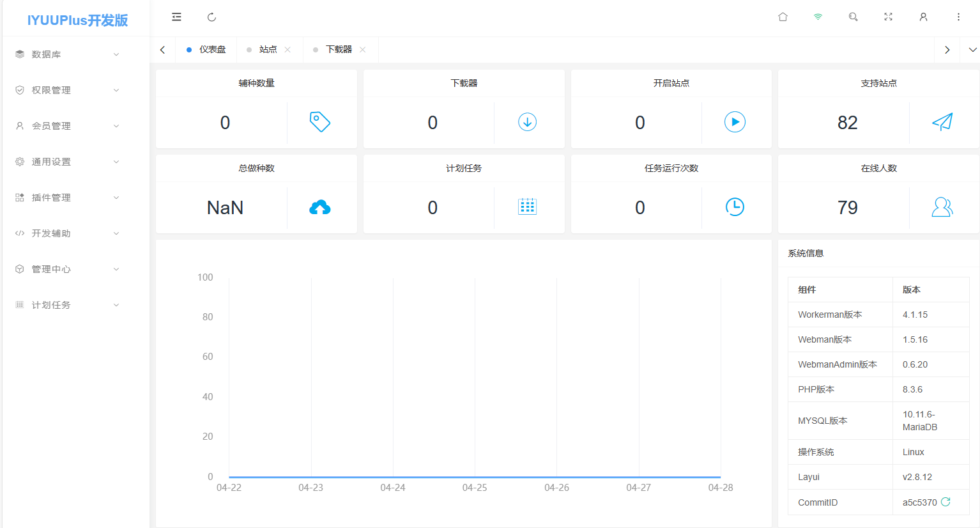Click the download arrow icon in the 下载器 card

click(527, 121)
